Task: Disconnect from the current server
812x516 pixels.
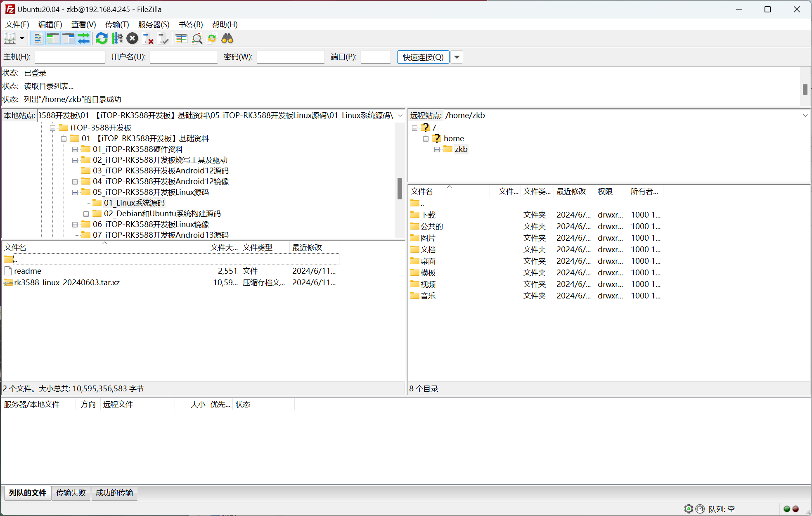Action: pyautogui.click(x=148, y=39)
